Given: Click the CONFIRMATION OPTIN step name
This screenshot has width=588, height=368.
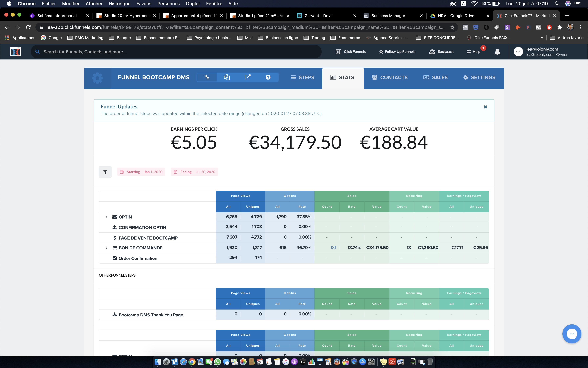Looking at the screenshot, I should pyautogui.click(x=142, y=227).
